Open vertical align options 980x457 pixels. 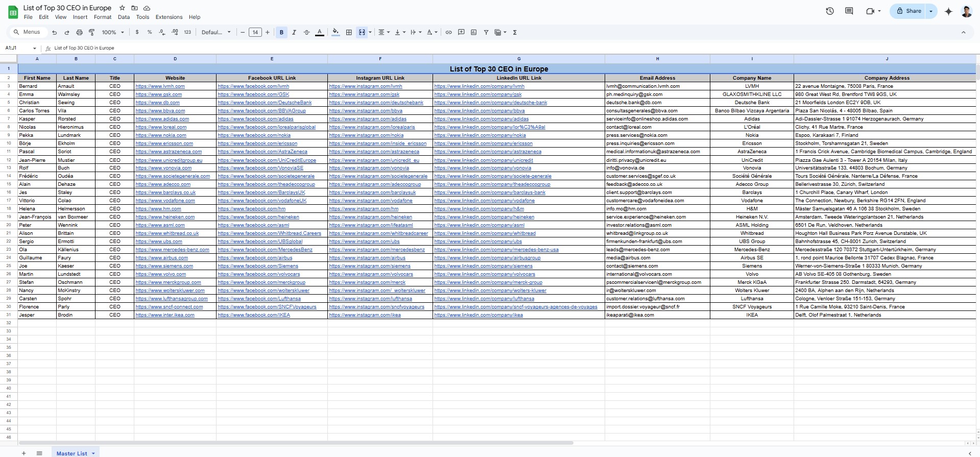400,32
